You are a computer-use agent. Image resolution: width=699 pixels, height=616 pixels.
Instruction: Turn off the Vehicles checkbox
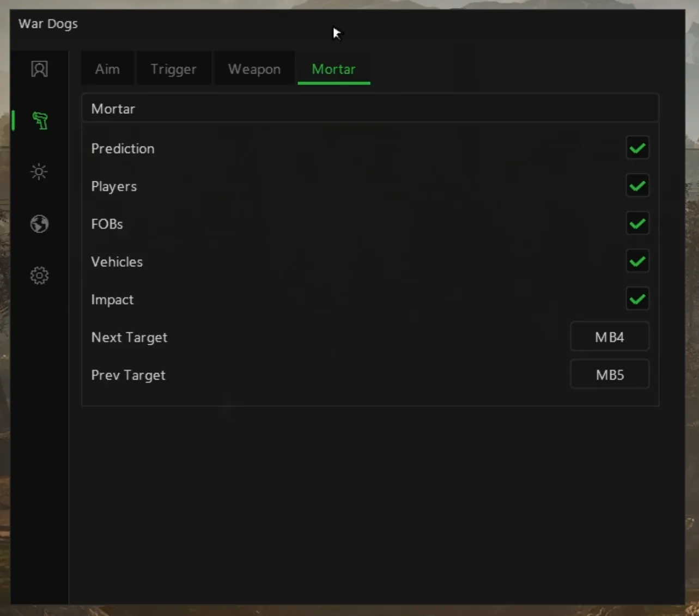[x=637, y=261]
